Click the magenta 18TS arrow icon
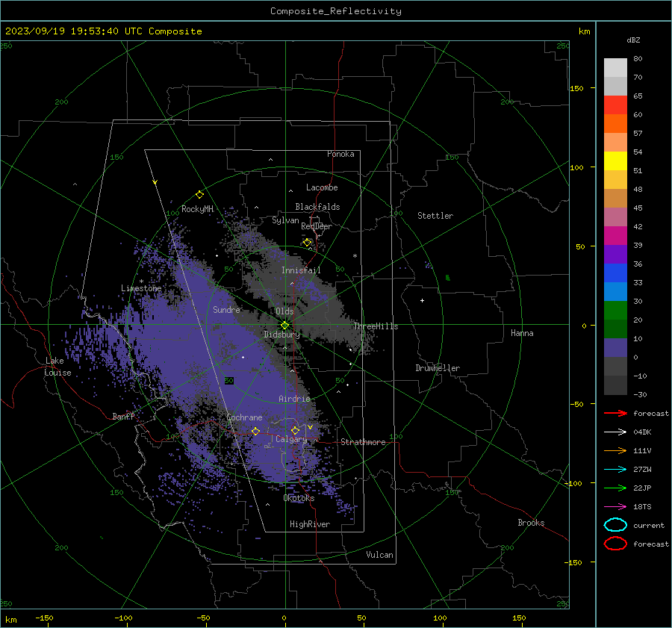This screenshot has height=628, width=672. click(615, 507)
